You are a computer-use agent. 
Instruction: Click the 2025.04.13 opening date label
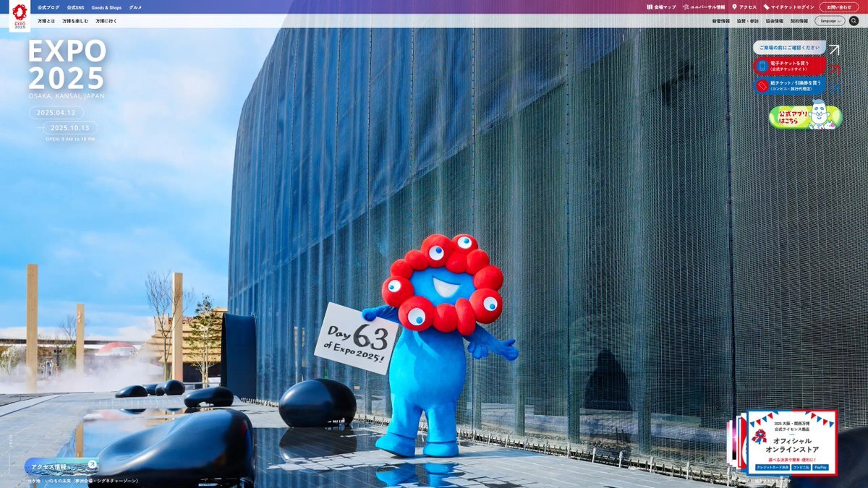56,113
